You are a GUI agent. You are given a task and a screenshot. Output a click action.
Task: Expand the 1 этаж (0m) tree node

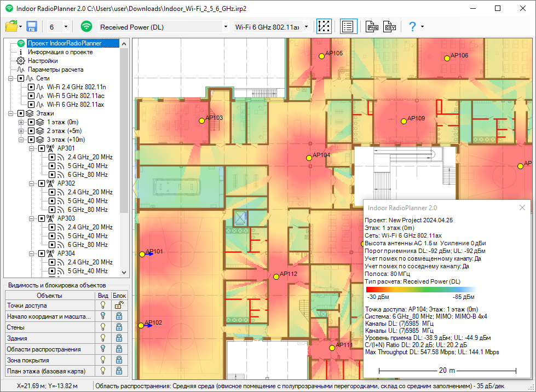point(21,122)
